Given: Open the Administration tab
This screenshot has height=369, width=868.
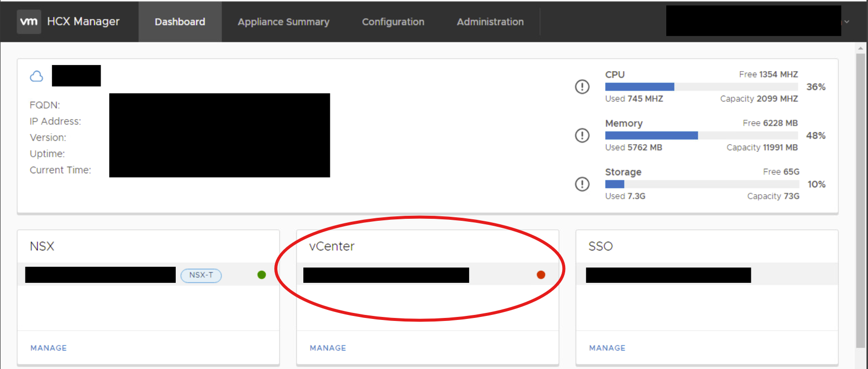Looking at the screenshot, I should tap(490, 22).
